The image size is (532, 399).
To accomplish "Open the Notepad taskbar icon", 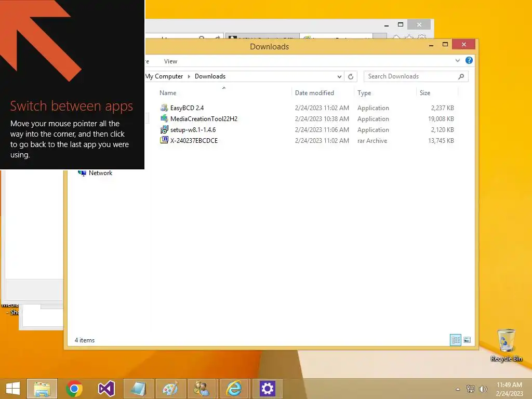I will (x=138, y=389).
